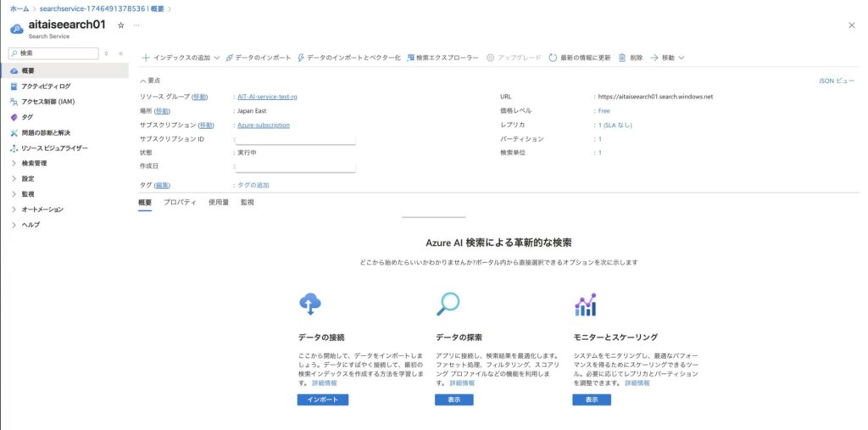Click データのインポートとベクター化 toolbar button
The height and width of the screenshot is (430, 868).
(349, 58)
